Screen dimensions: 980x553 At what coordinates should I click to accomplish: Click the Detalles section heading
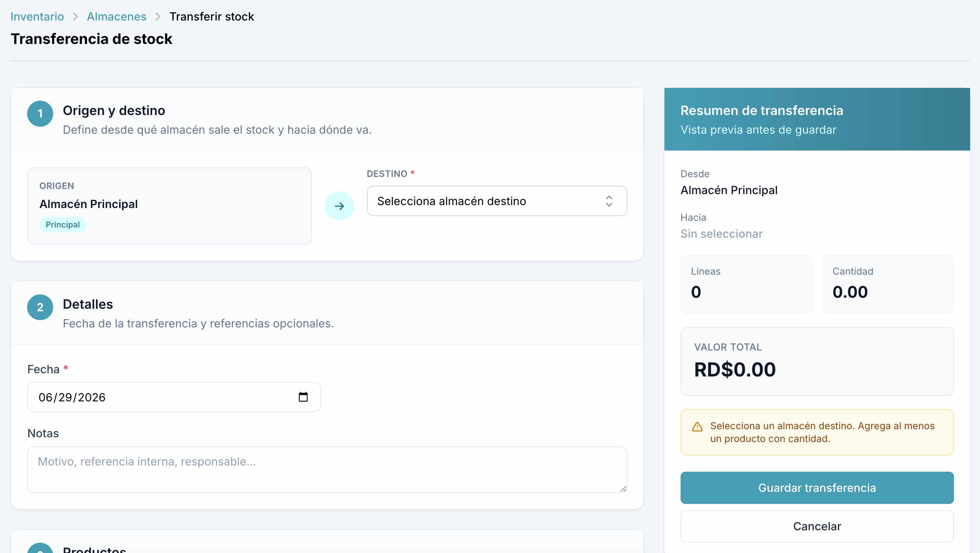(x=88, y=304)
